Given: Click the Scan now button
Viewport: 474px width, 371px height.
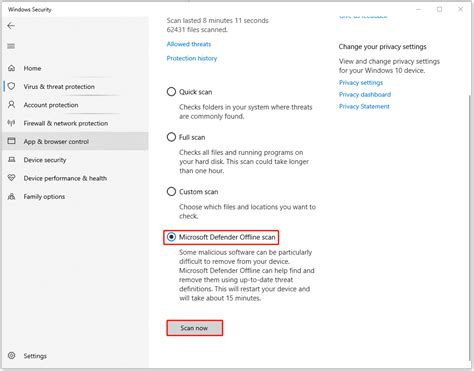Looking at the screenshot, I should pos(195,328).
